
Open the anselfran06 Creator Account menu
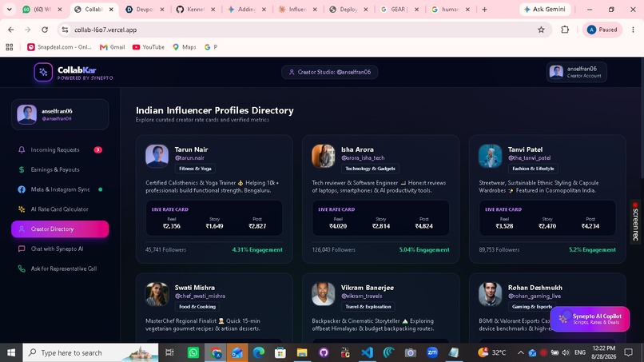[577, 72]
